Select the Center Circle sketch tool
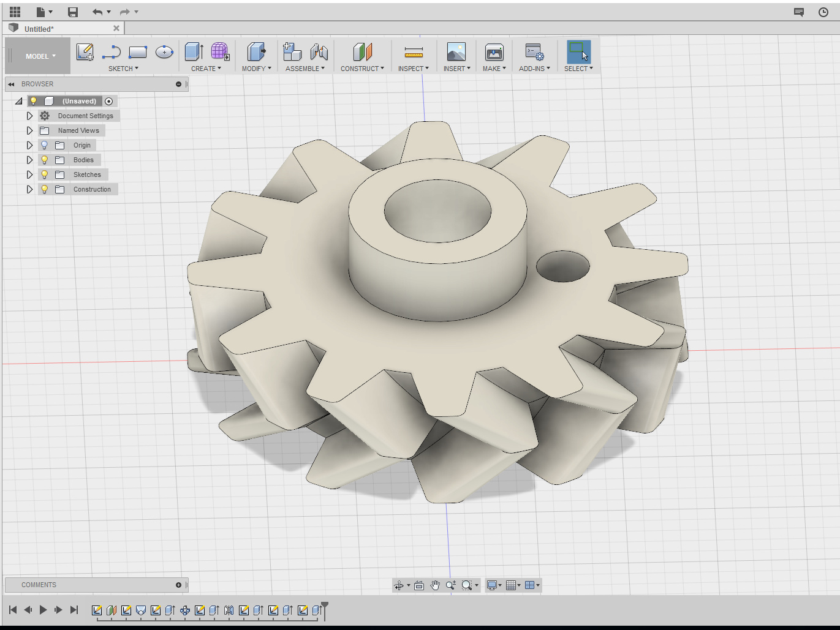 pos(164,52)
